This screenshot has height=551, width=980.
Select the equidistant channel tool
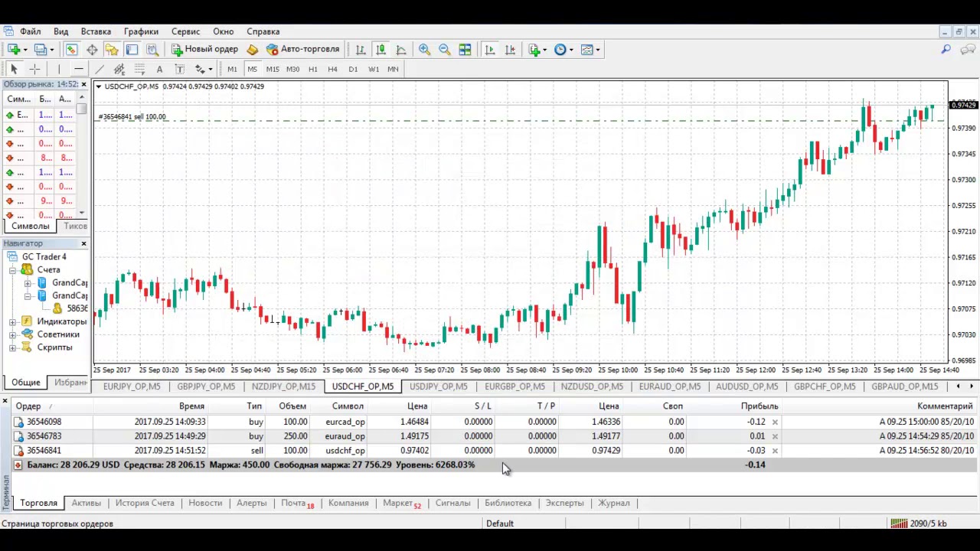(x=119, y=69)
